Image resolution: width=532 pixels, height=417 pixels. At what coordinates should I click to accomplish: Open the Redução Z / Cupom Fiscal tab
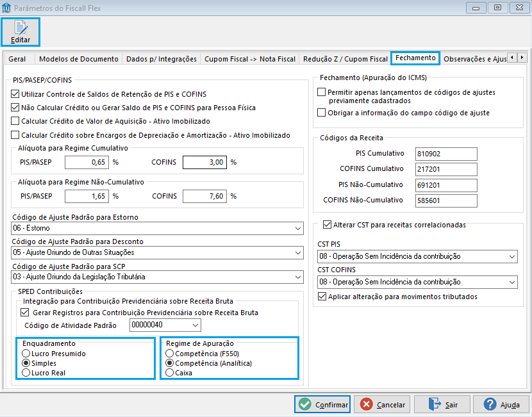345,59
